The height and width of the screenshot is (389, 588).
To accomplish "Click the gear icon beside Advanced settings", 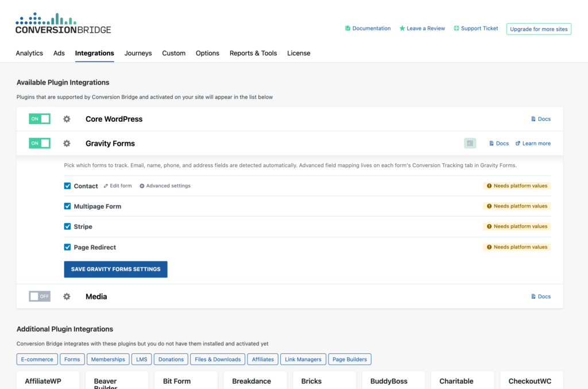I will (x=142, y=186).
